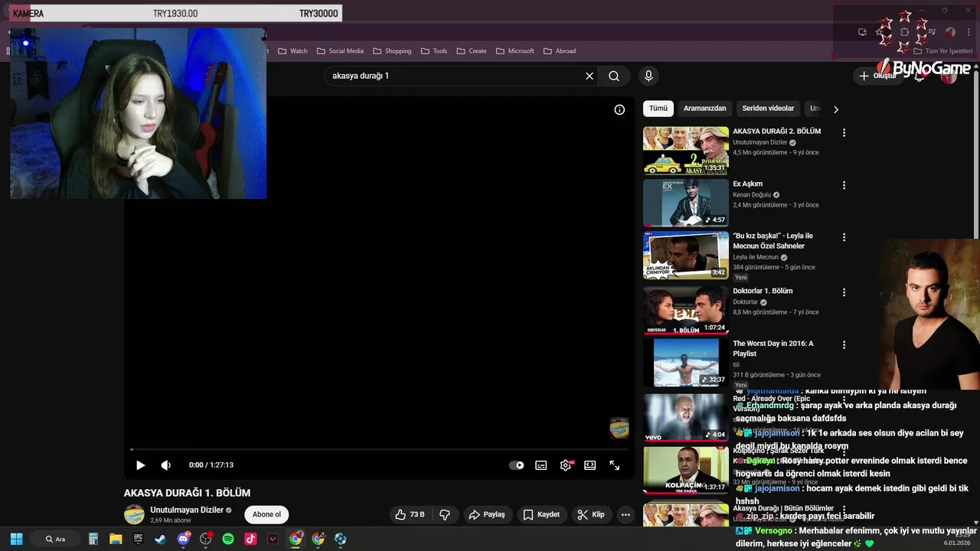Open options for The Worst Day in 2016
Image resolution: width=980 pixels, height=551 pixels.
pos(844,345)
